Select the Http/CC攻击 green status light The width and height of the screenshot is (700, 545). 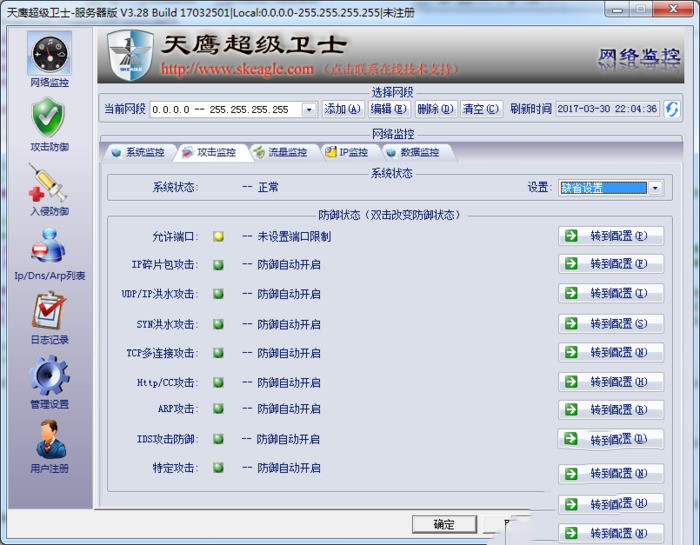tap(218, 383)
